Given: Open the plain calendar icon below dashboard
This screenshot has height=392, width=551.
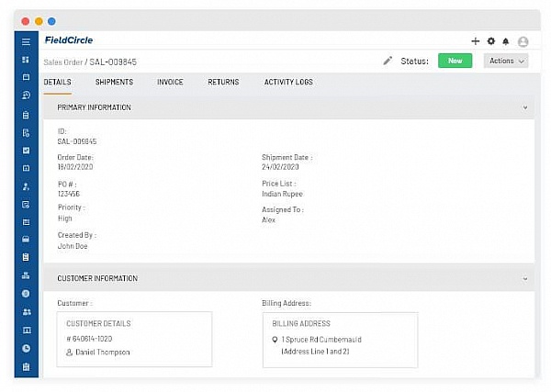Looking at the screenshot, I should click(x=26, y=77).
